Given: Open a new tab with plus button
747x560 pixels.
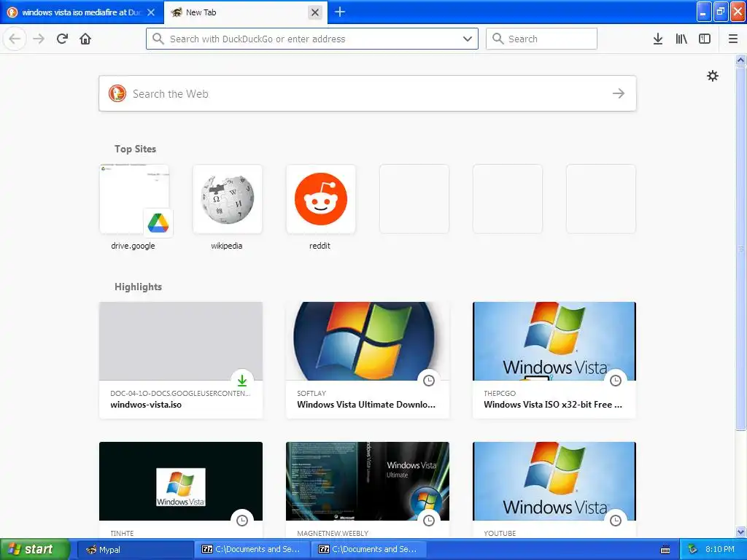Looking at the screenshot, I should (x=340, y=12).
